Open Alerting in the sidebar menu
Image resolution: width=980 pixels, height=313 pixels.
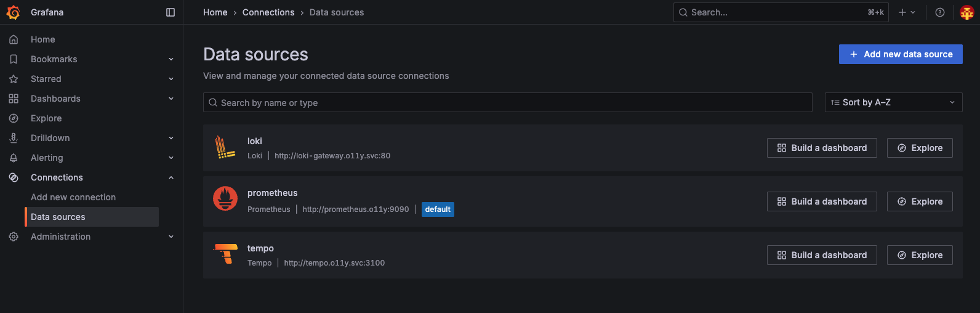[x=47, y=158]
